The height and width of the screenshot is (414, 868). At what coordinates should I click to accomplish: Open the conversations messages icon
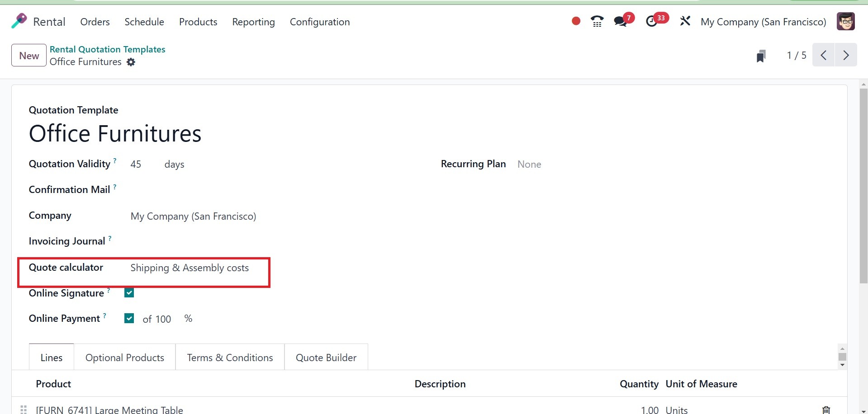point(621,21)
